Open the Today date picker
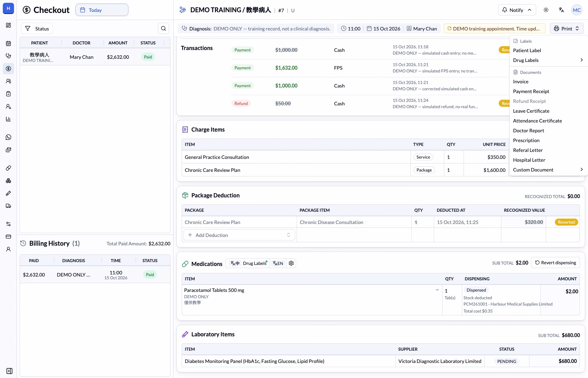This screenshot has height=378, width=588. (102, 10)
